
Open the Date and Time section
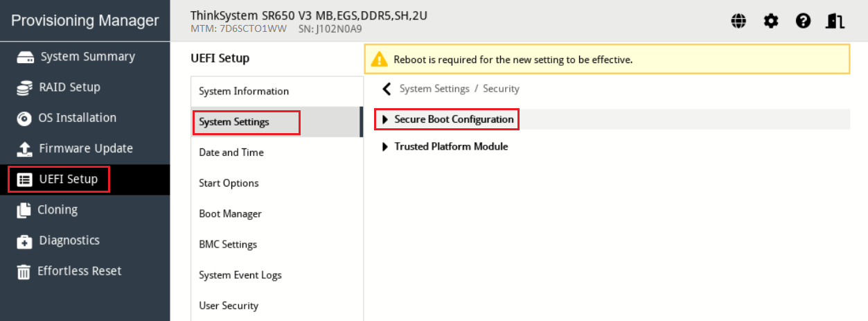click(231, 153)
